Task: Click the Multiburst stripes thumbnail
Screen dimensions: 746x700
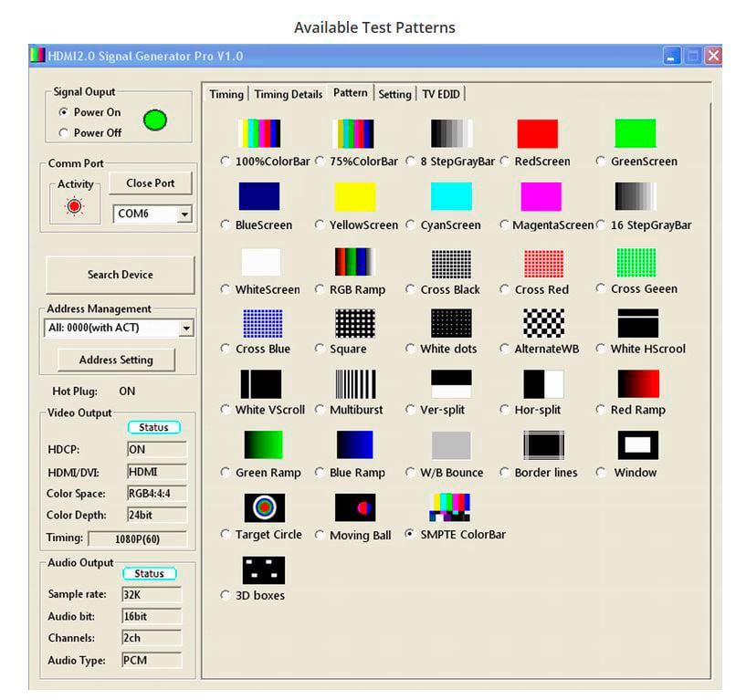Action: click(x=355, y=384)
